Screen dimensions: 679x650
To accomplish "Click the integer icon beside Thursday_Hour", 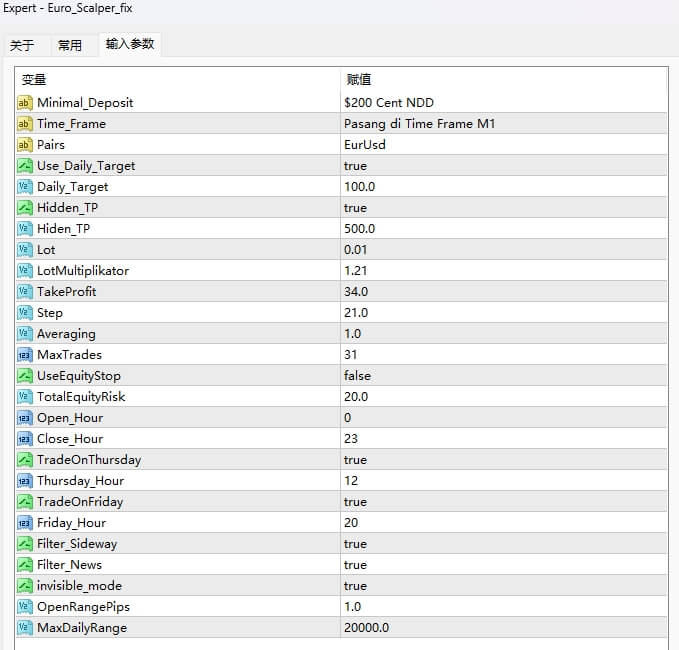I will 25,481.
